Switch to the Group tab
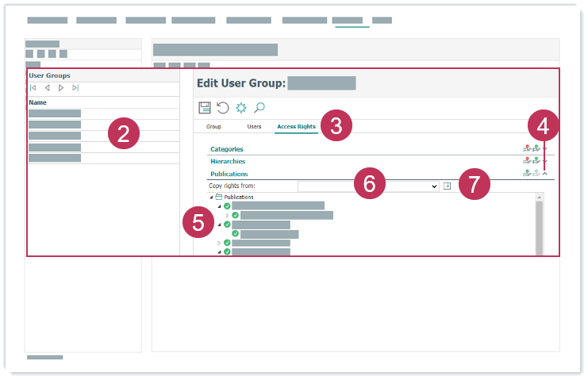 (213, 127)
